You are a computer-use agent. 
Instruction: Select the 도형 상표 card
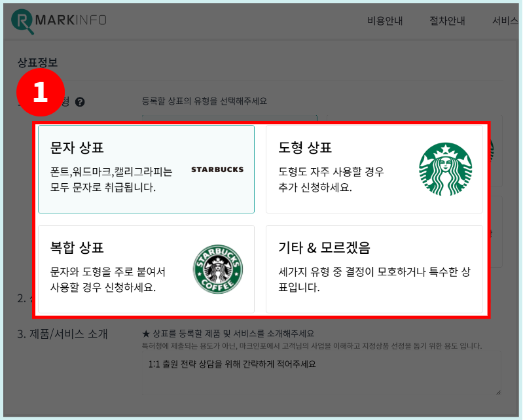click(x=374, y=169)
